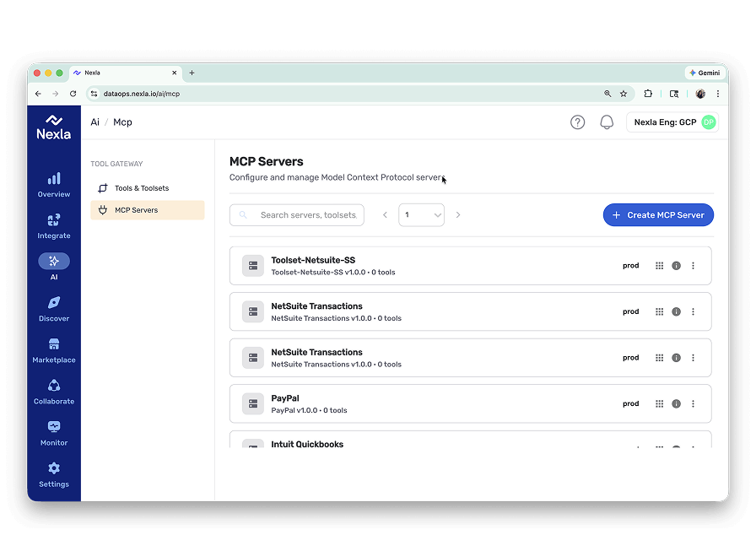
Task: Open the info icon on the PayPal row
Action: 675,403
